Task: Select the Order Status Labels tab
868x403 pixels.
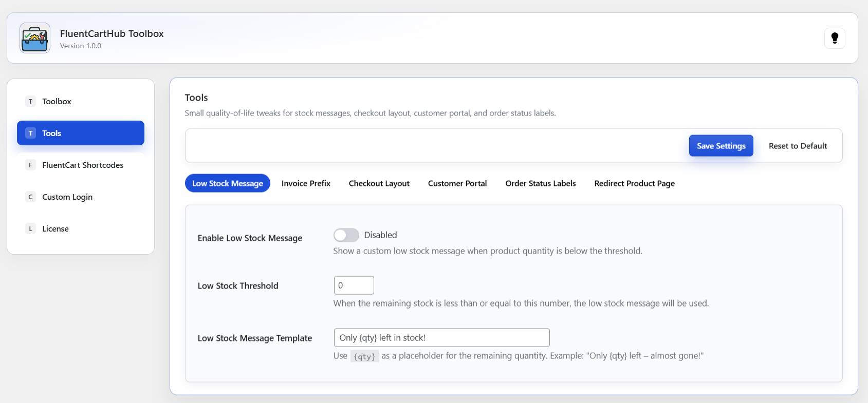Action: (540, 183)
